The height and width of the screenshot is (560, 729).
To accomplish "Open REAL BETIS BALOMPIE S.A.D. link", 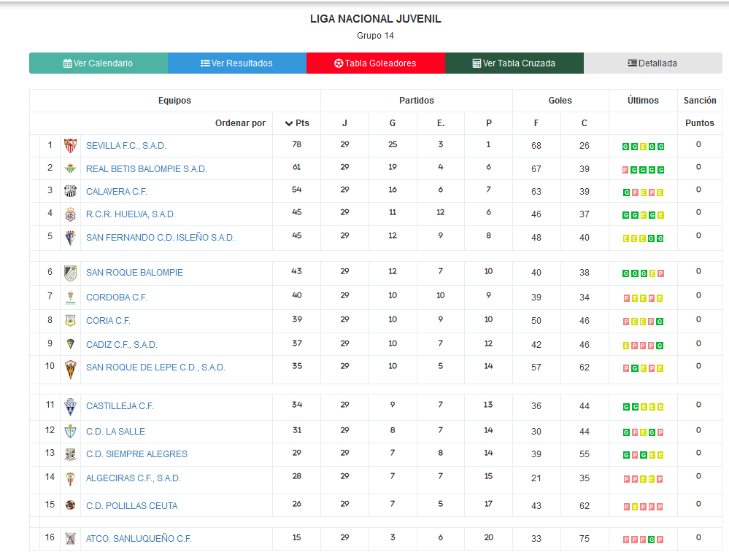I will (x=147, y=169).
